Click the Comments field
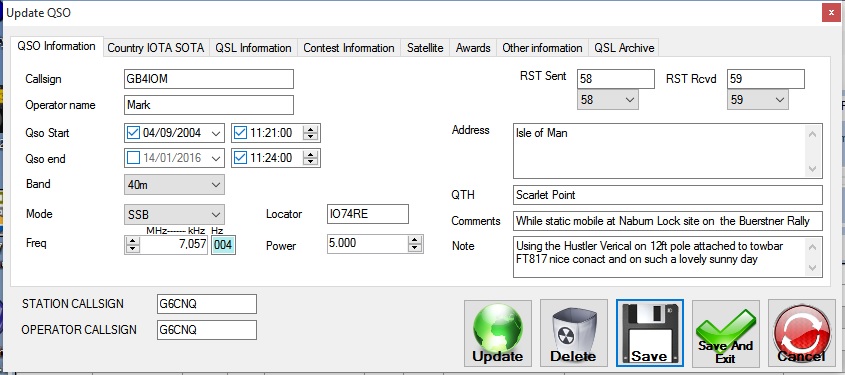Image resolution: width=845 pixels, height=375 pixels. pyautogui.click(x=668, y=221)
